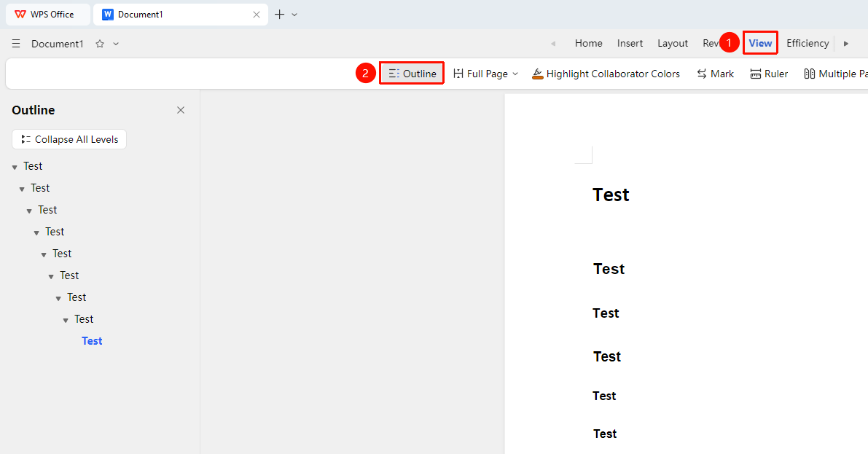Screen dimensions: 868x454
Task: Open the Home ribbon tab
Action: pos(588,43)
